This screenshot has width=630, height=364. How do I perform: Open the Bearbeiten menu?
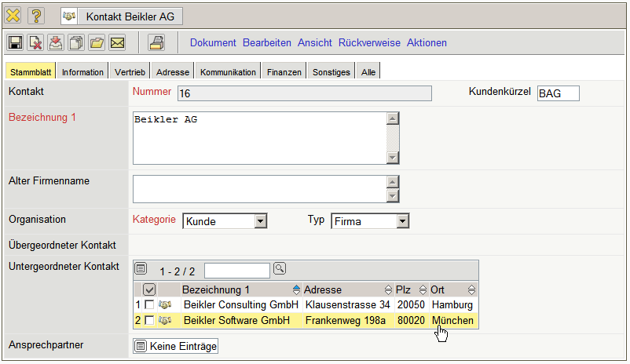pos(266,42)
